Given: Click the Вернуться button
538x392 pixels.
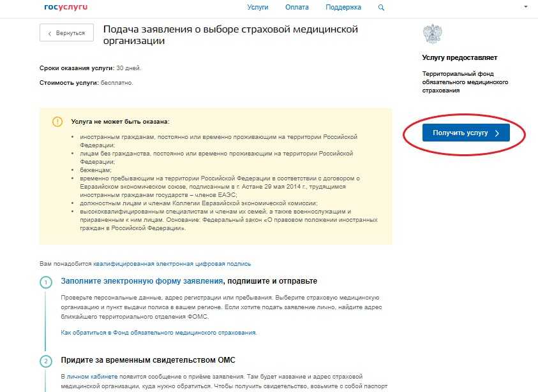Looking at the screenshot, I should click(x=66, y=33).
